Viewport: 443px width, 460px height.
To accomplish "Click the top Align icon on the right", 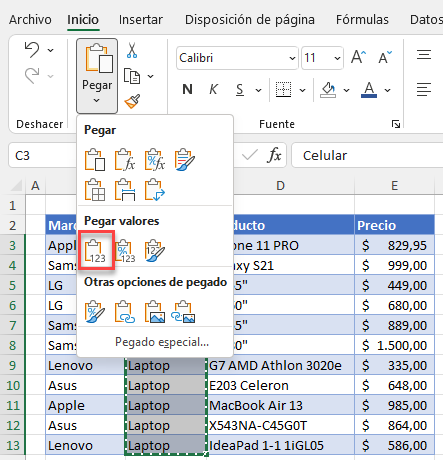I will pyautogui.click(x=424, y=54).
